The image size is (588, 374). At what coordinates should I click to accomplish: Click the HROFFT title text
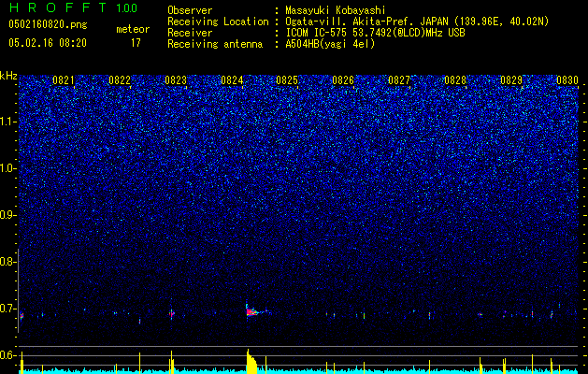click(x=58, y=7)
